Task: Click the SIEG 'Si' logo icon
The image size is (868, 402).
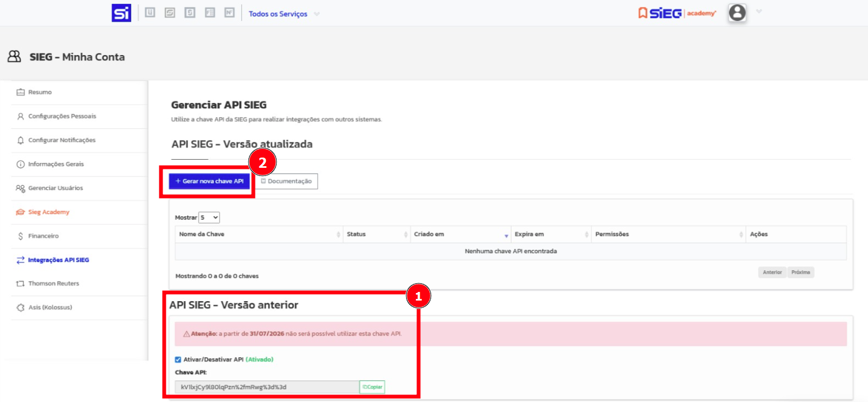Action: 121,13
